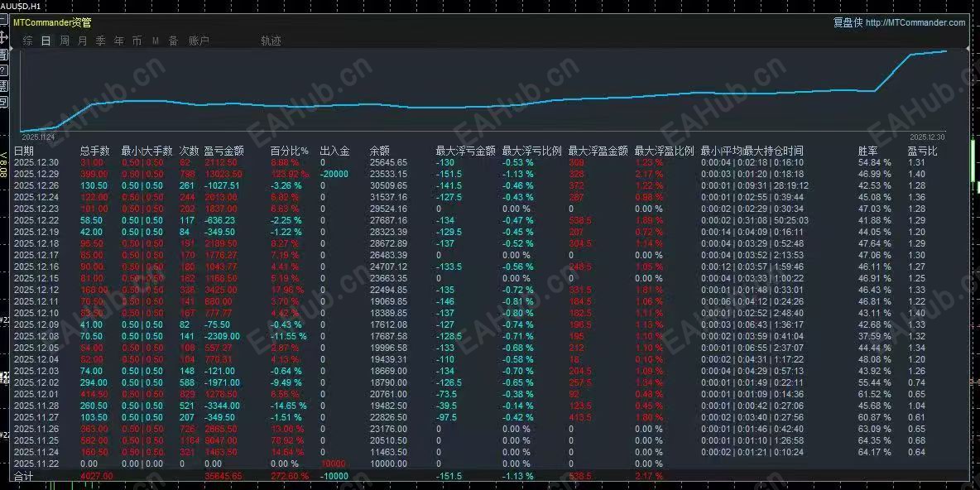
Task: Click the 次数 column header
Action: click(x=189, y=151)
